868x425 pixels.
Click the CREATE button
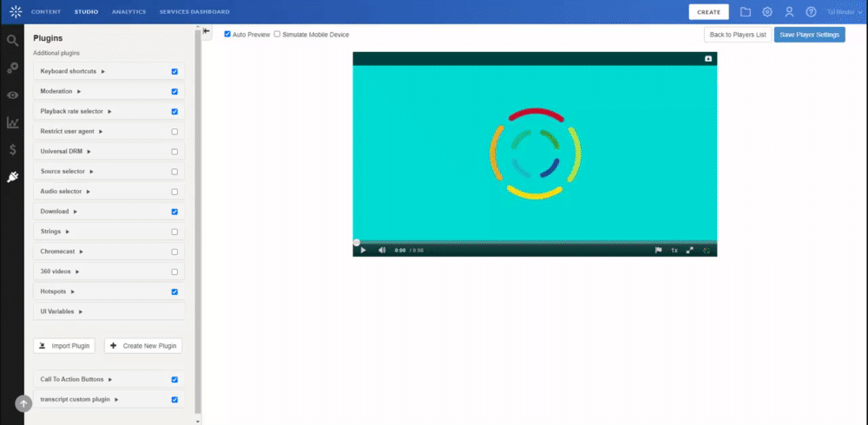point(708,12)
